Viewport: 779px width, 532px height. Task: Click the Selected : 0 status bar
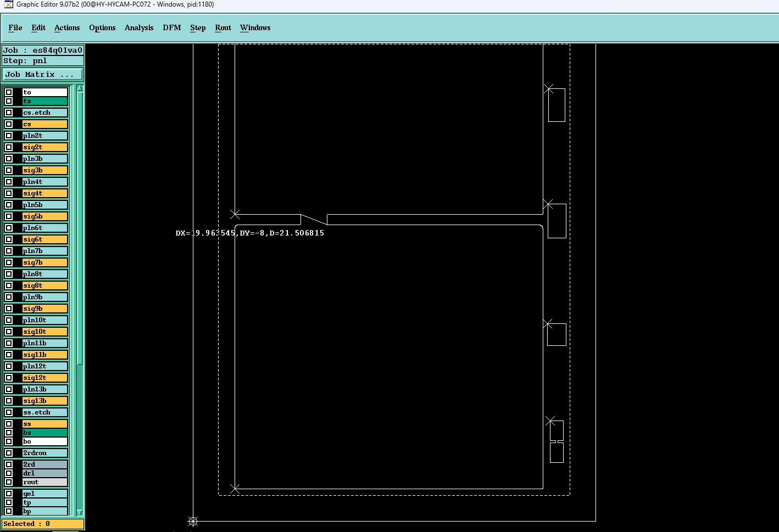[43, 524]
